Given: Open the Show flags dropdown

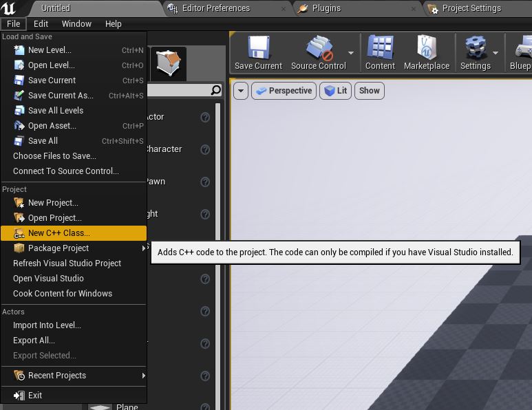Looking at the screenshot, I should [369, 91].
